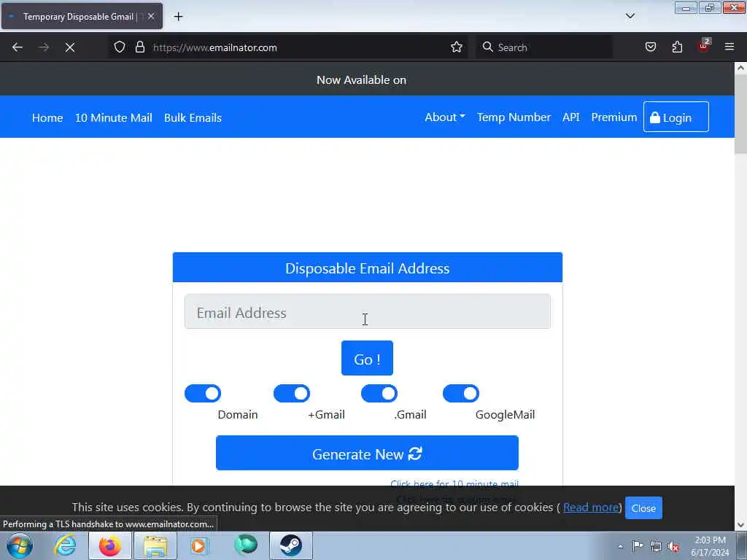
Task: Stop page loading with X button
Action: click(69, 47)
